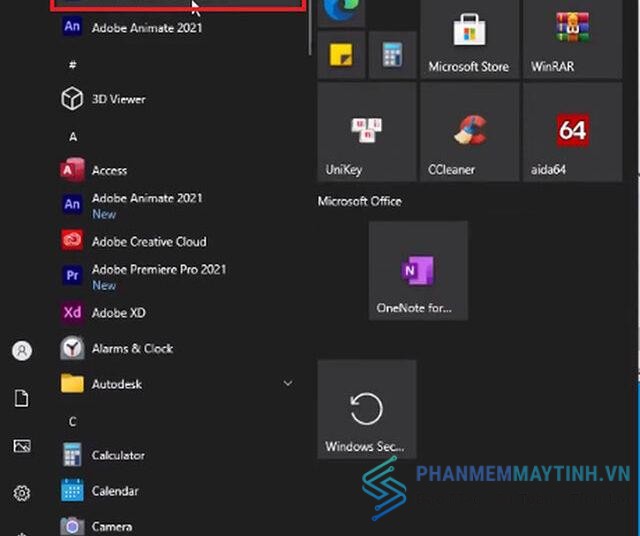The width and height of the screenshot is (640, 536).
Task: Click the Microsoft Store tile
Action: (469, 39)
